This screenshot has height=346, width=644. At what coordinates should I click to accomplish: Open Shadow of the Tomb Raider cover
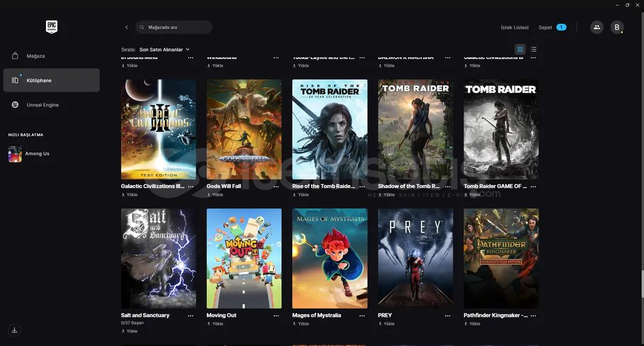coord(415,129)
